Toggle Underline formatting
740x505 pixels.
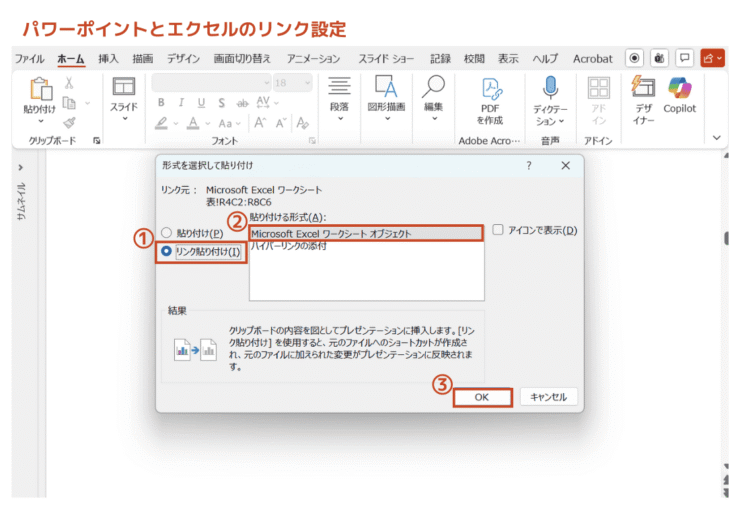pyautogui.click(x=201, y=103)
